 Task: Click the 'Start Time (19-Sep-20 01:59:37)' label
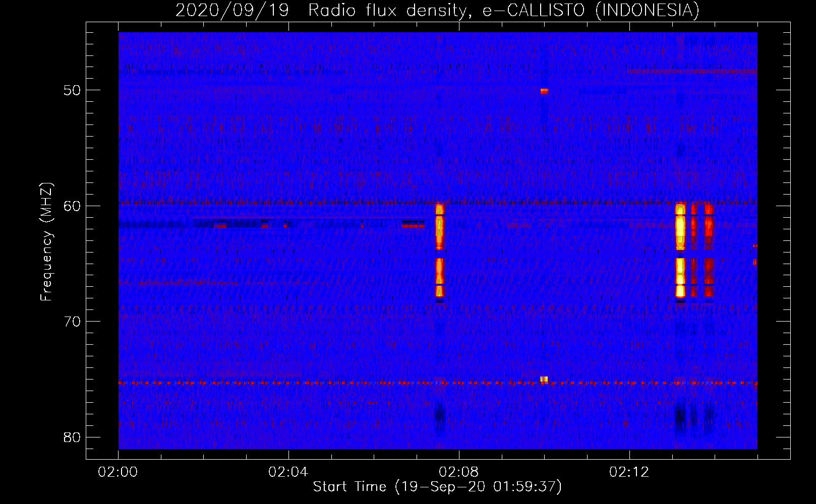point(437,487)
